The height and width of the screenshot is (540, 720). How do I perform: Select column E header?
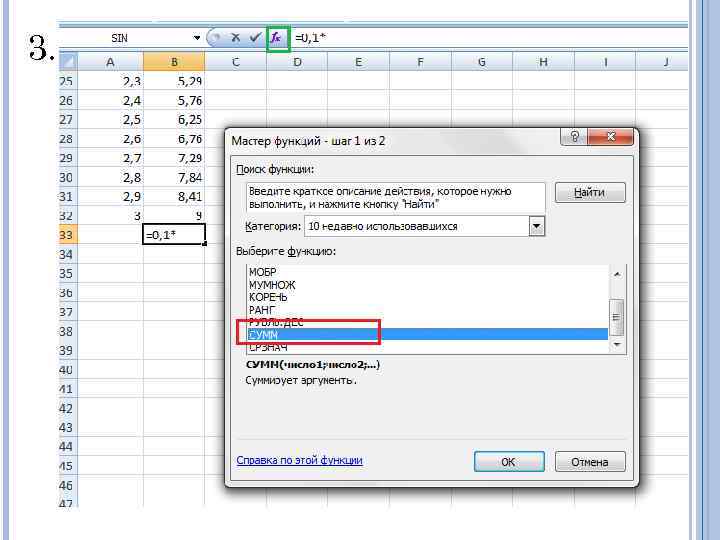359,62
